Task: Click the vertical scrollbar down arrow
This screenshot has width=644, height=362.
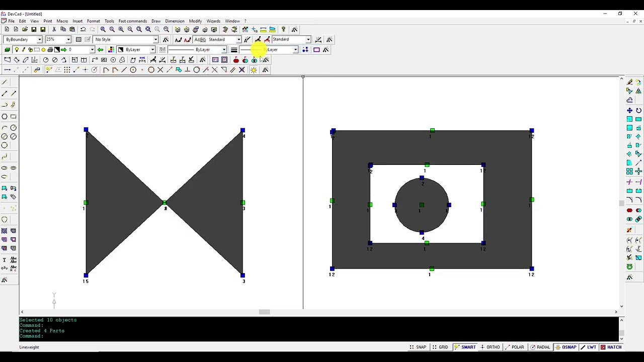Action: (x=621, y=306)
